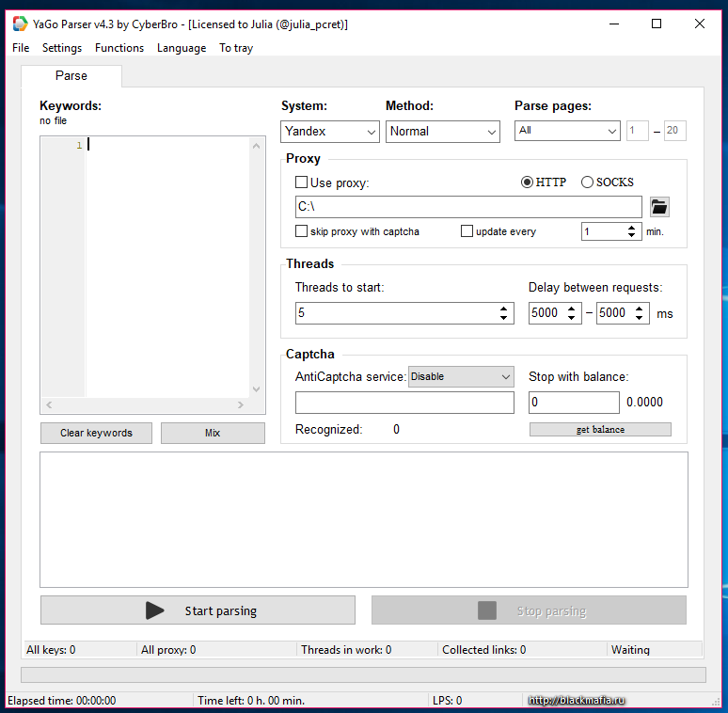This screenshot has height=713, width=728.
Task: Expand the Method dropdown
Action: (x=442, y=132)
